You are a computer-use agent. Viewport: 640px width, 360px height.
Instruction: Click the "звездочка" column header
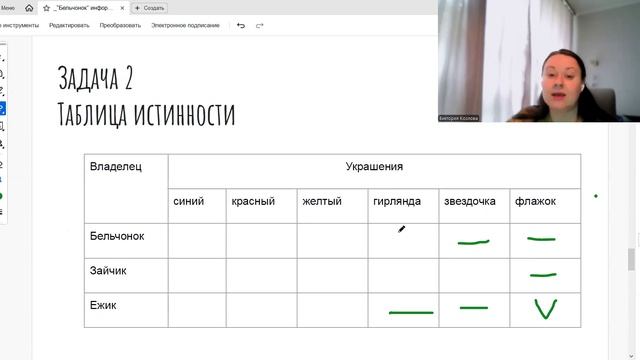pyautogui.click(x=474, y=206)
